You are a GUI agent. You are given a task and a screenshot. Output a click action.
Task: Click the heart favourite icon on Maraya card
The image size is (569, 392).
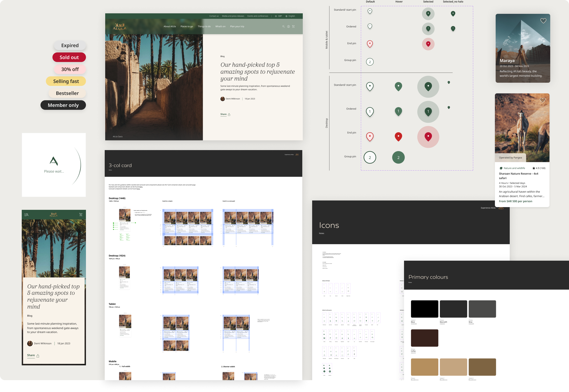click(x=543, y=21)
